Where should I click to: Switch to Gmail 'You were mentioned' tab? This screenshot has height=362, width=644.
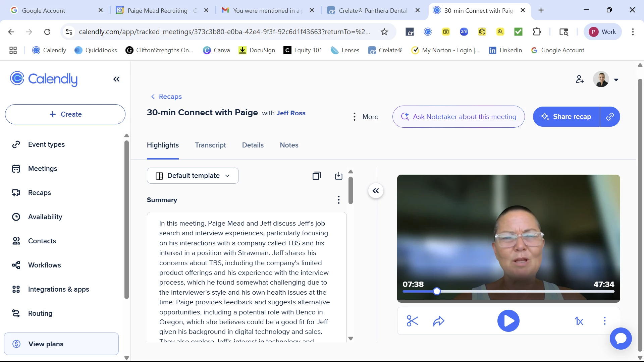coord(267,10)
